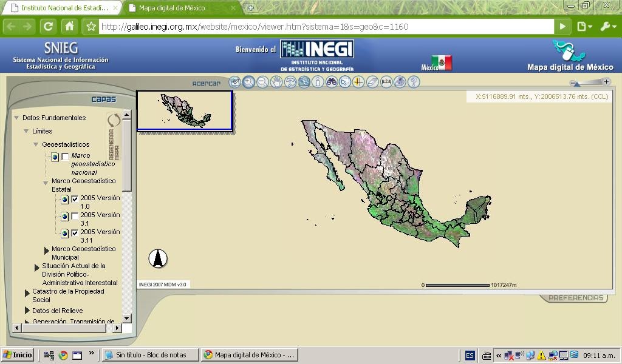Click the previous view arrows tool
The image size is (622, 364).
[x=290, y=82]
